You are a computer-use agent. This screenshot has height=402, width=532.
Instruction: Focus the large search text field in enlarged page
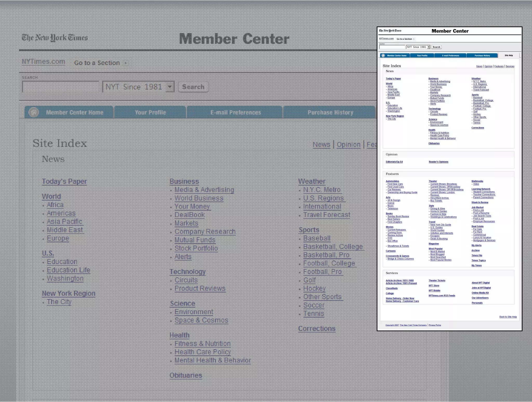click(61, 87)
